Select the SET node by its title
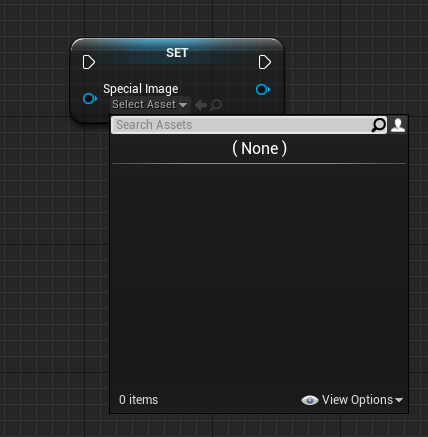 point(177,53)
